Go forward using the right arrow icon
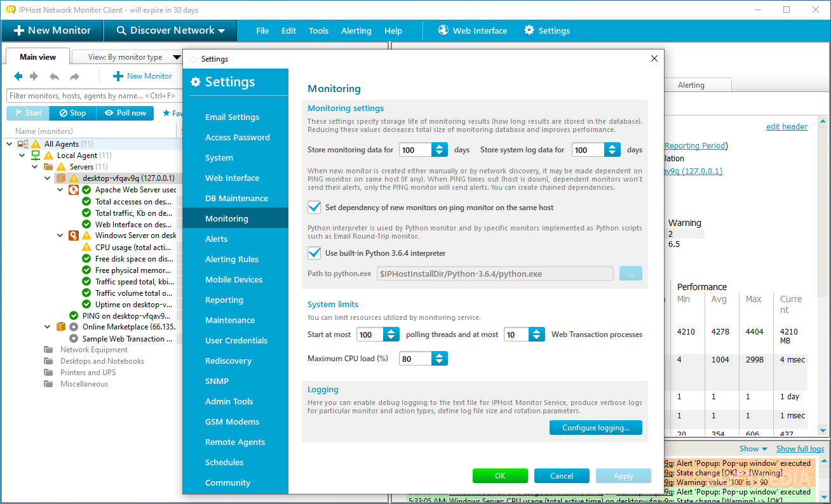This screenshot has height=504, width=831. (34, 76)
